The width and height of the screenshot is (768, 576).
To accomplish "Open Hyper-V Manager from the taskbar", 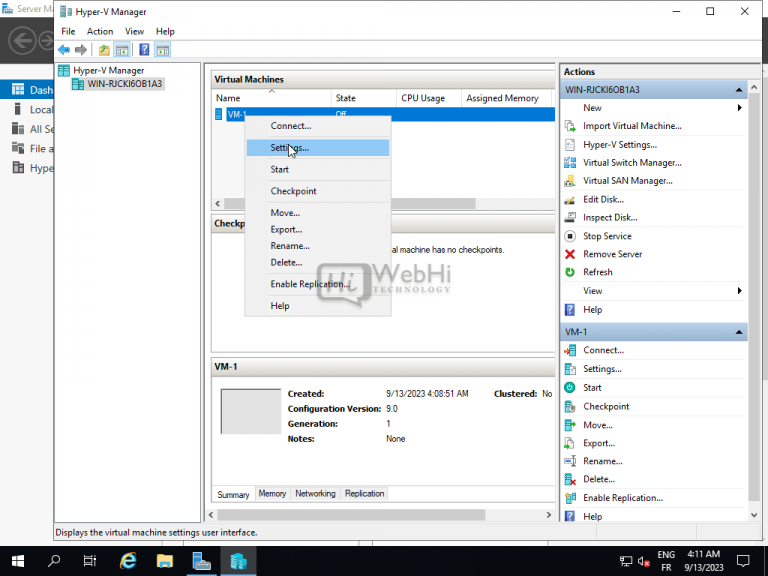I will 239,561.
